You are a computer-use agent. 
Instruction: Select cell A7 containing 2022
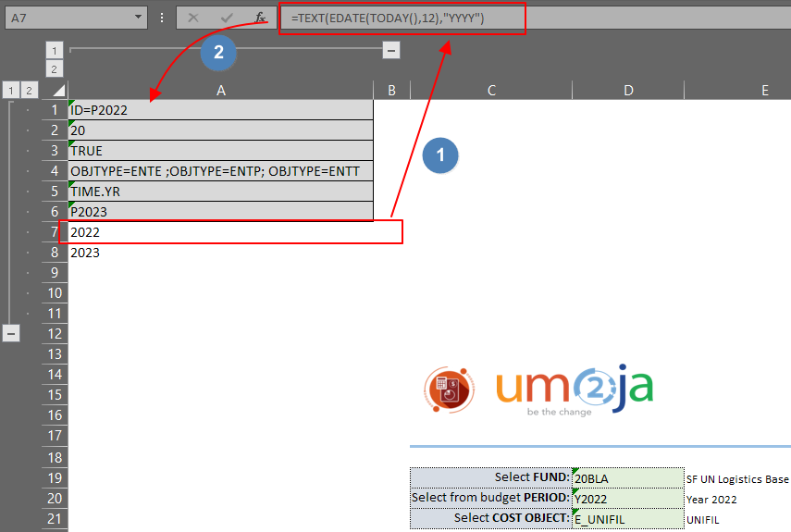220,232
